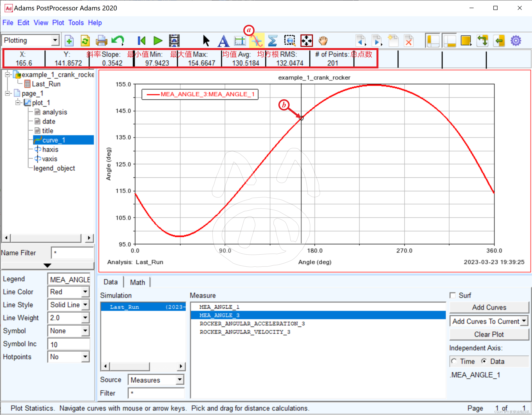
Task: Select the text annotation 'A' tool
Action: click(223, 41)
